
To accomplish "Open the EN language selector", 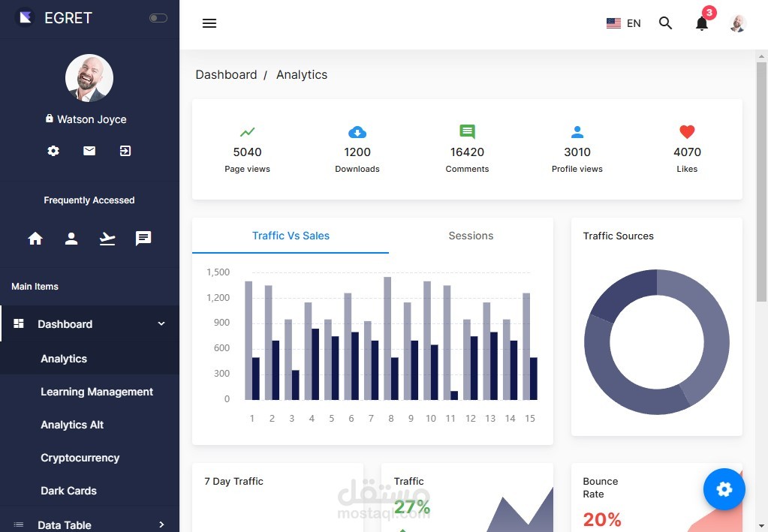I will 624,23.
